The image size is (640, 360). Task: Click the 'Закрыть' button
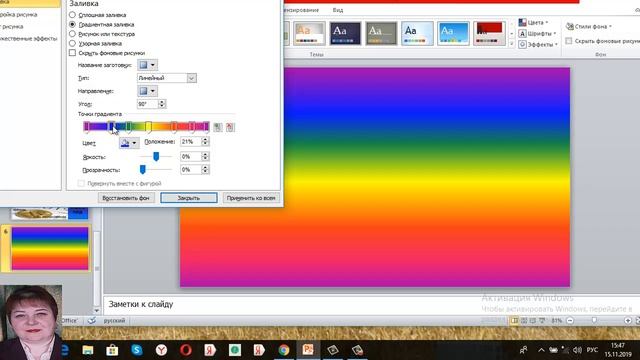click(x=189, y=198)
